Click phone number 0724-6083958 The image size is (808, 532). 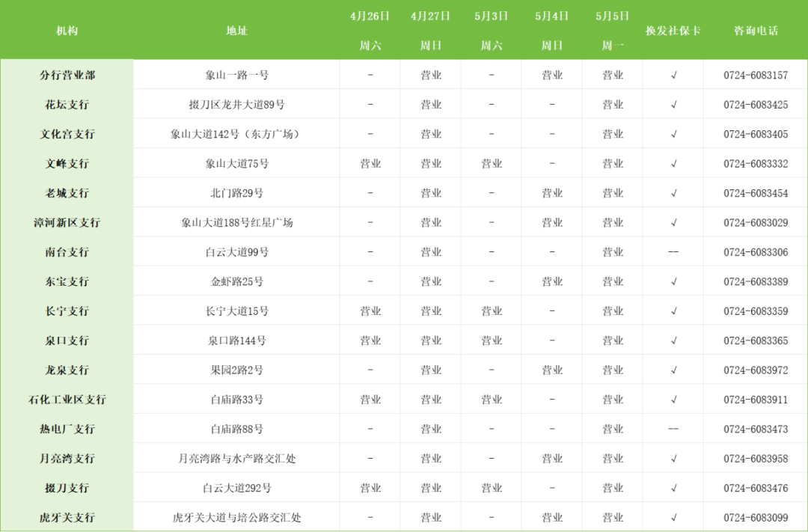pos(756,458)
